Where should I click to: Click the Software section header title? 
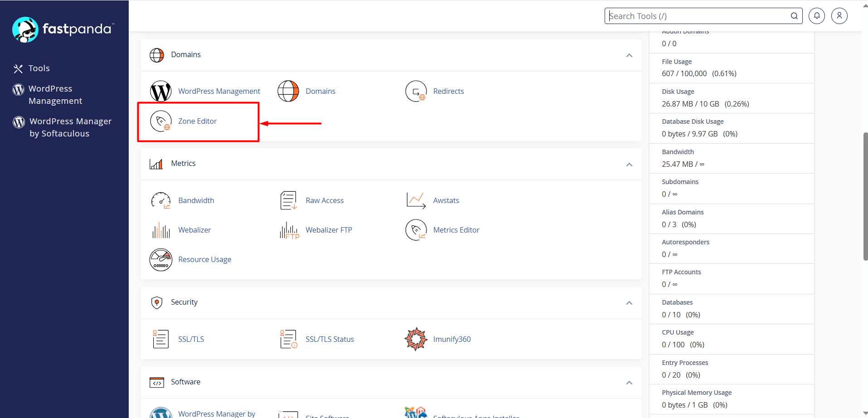coord(185,382)
